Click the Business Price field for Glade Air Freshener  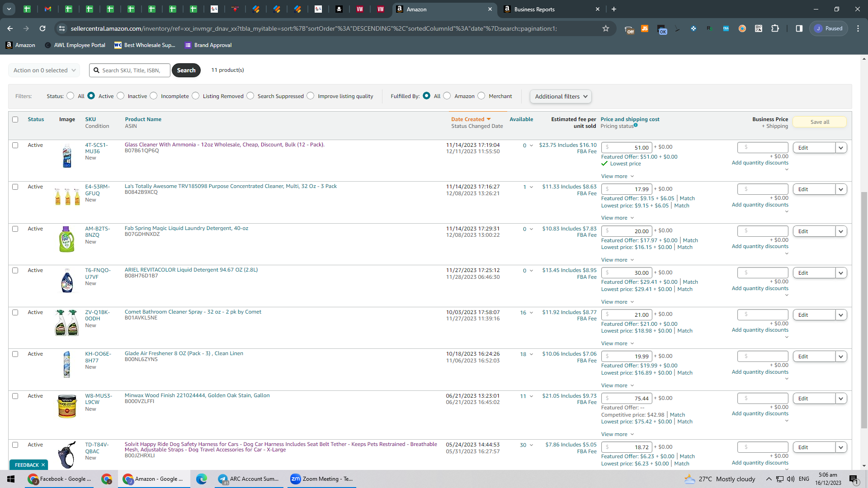[763, 357]
